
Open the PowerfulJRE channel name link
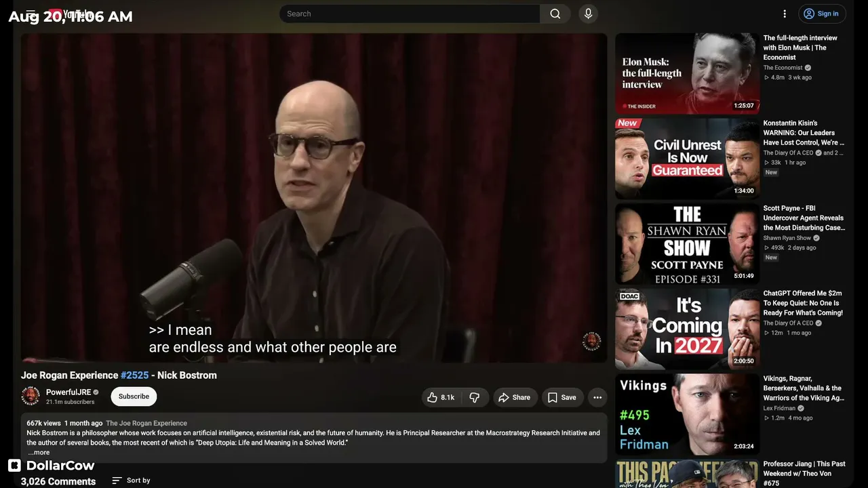pyautogui.click(x=68, y=392)
